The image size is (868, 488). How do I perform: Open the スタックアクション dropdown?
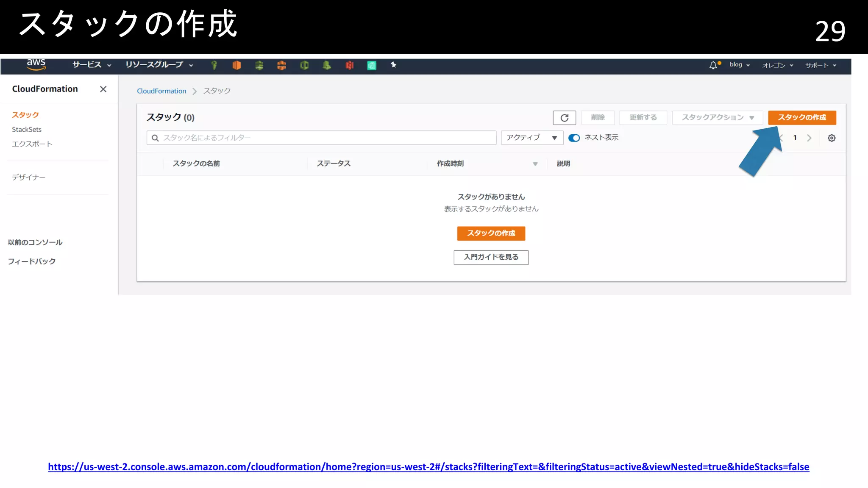click(718, 118)
